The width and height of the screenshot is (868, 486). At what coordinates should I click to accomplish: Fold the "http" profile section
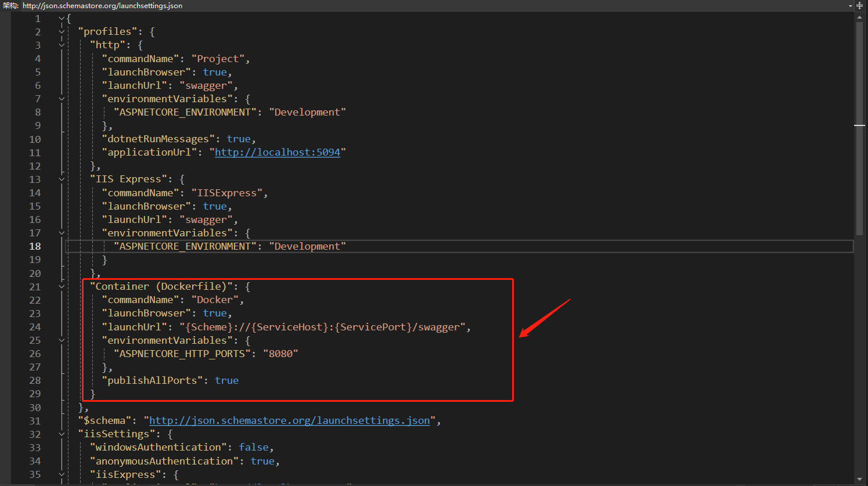click(62, 45)
